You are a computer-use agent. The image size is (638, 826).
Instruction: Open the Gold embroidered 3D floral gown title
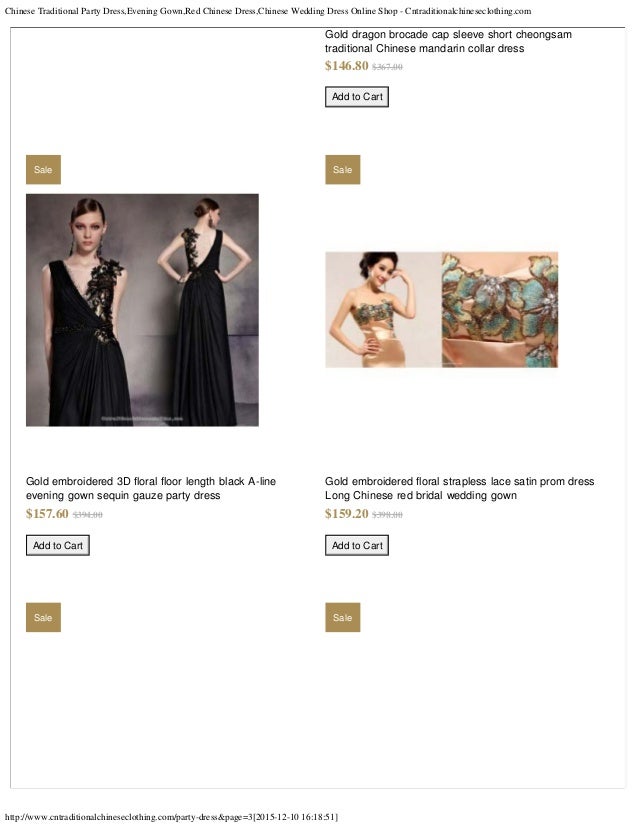[151, 488]
